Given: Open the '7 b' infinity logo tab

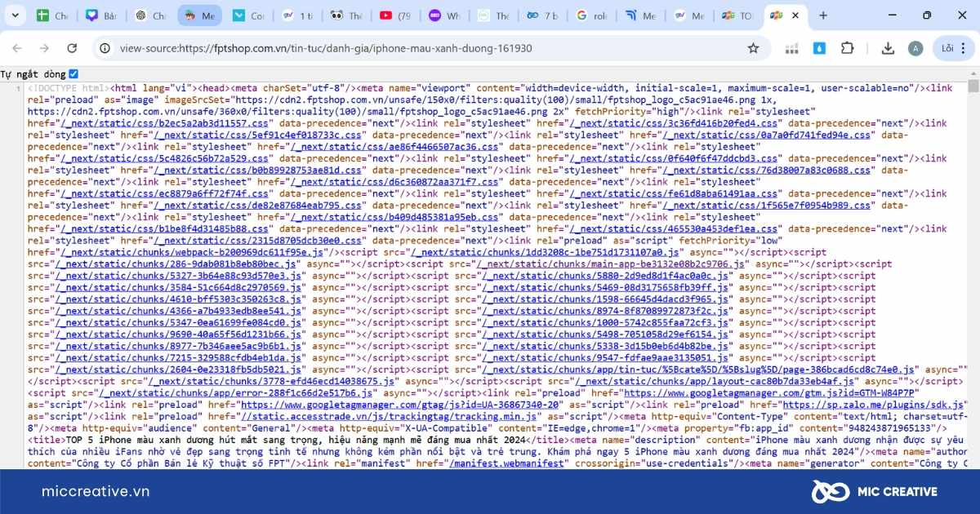Looking at the screenshot, I should click(542, 16).
